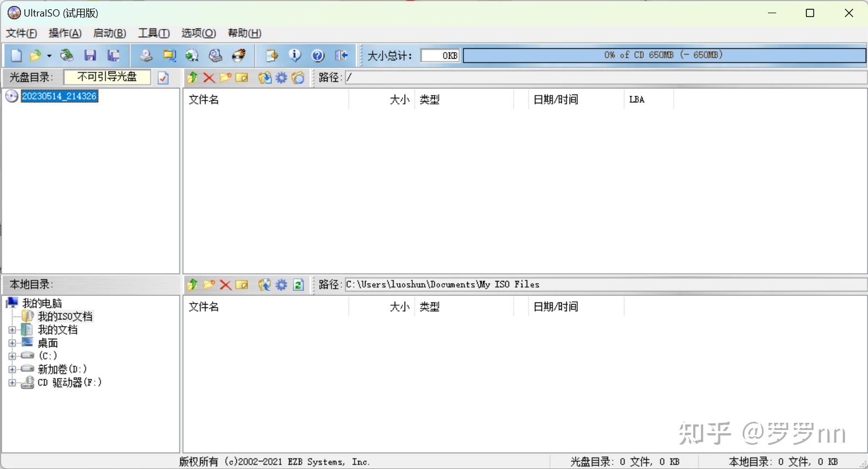
Task: Sort disc pane by 类型 column
Action: pyautogui.click(x=464, y=100)
